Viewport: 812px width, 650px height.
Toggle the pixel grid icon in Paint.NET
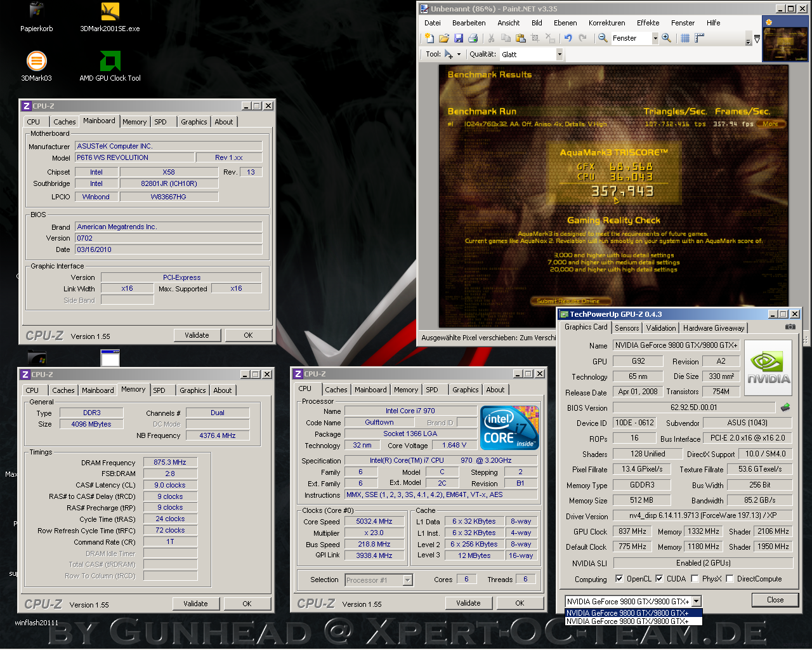[685, 38]
